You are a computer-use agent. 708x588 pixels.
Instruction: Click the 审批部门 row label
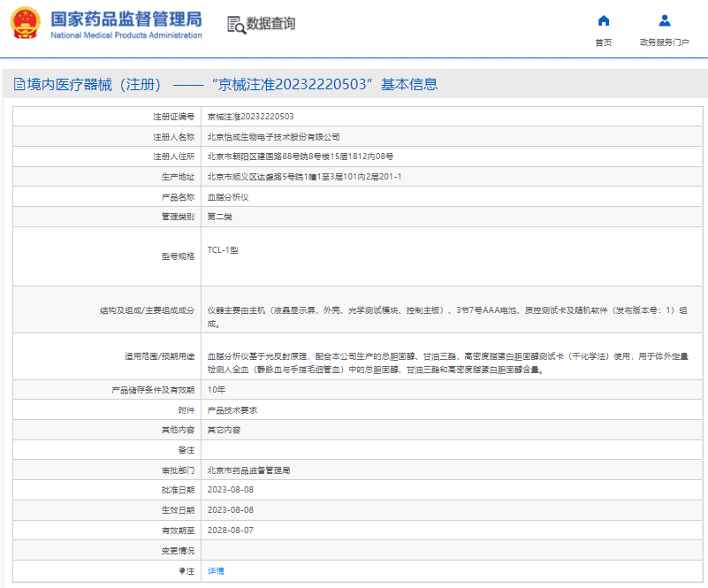point(178,470)
